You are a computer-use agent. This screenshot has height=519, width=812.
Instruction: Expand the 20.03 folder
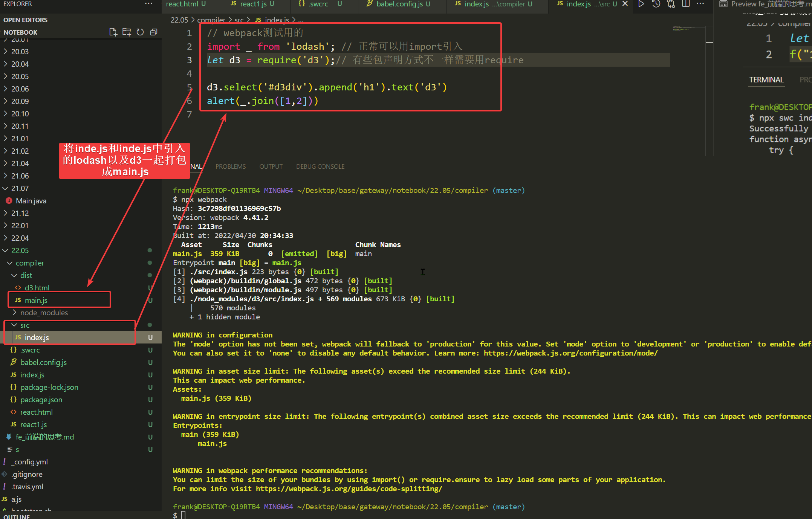[x=5, y=52]
